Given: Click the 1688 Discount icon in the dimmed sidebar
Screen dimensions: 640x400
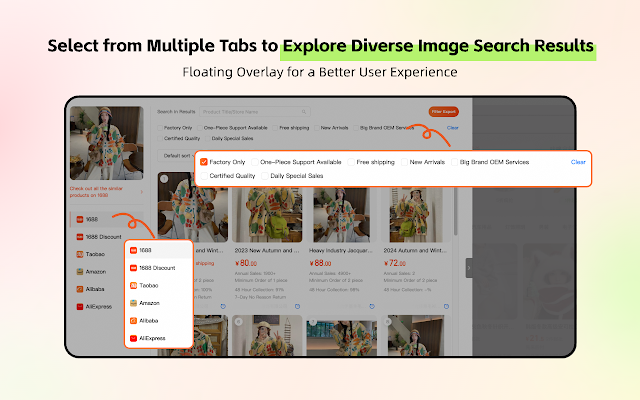Looking at the screenshot, I should pos(80,237).
